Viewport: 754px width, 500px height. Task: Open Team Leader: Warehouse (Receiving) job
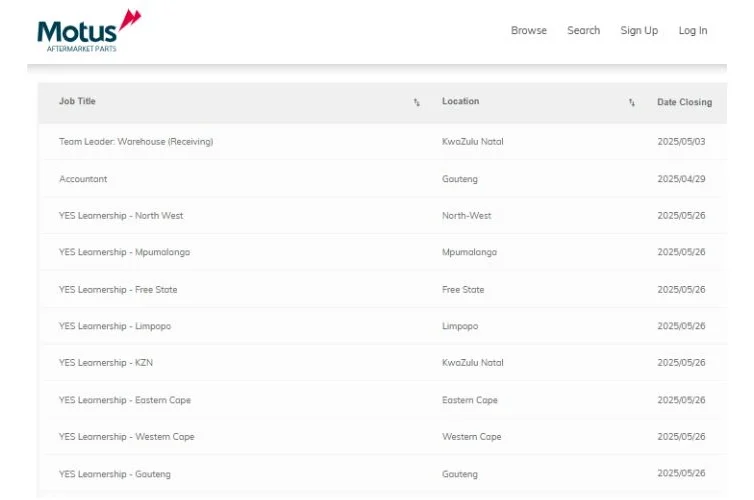[136, 142]
